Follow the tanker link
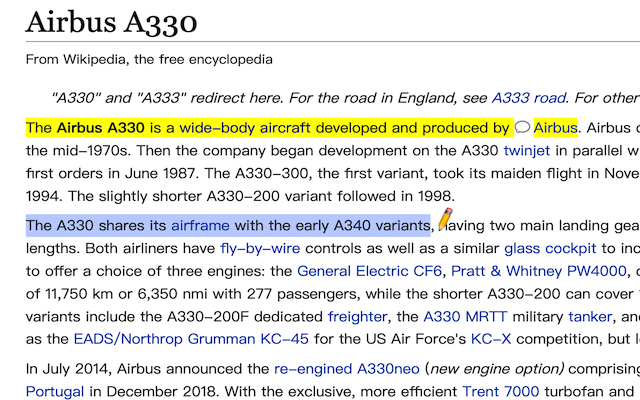This screenshot has width=640, height=400. 590,316
